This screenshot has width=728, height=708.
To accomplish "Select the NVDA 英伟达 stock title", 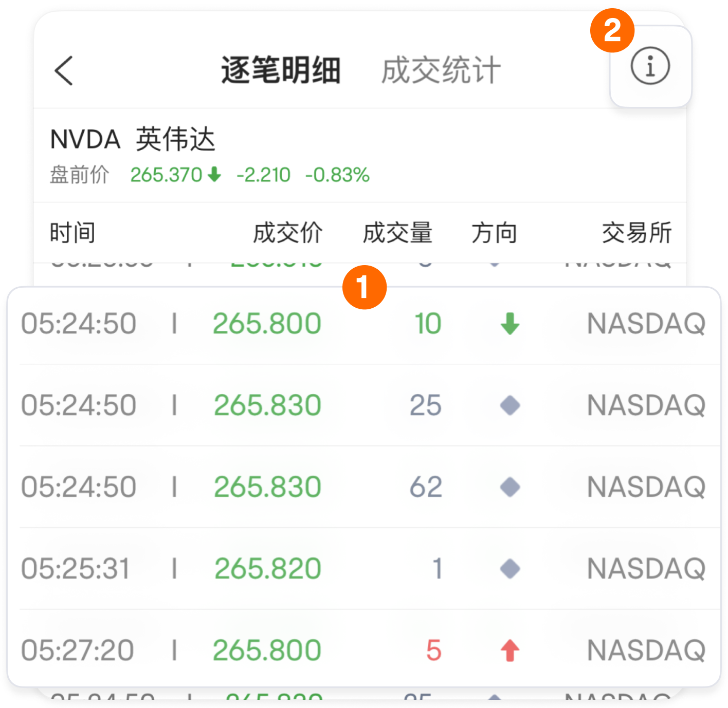I will 132,138.
